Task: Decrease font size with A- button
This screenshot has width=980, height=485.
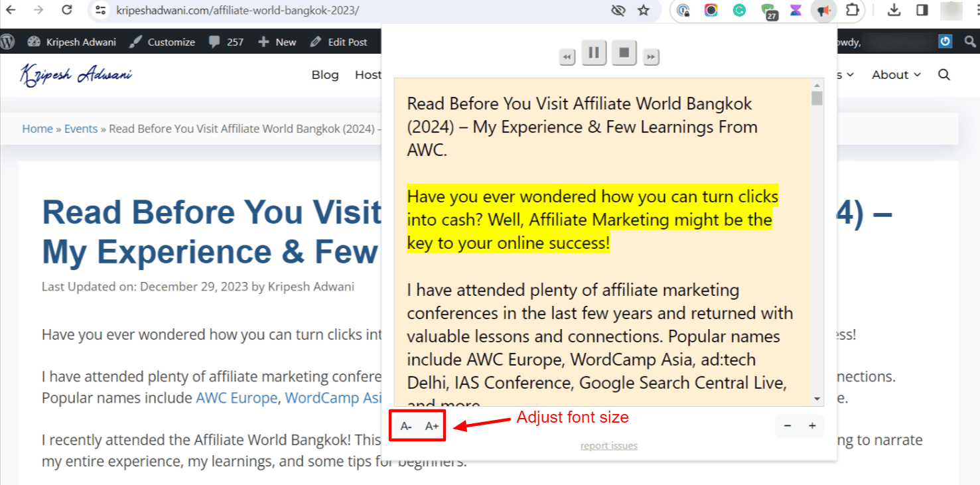Action: click(406, 426)
